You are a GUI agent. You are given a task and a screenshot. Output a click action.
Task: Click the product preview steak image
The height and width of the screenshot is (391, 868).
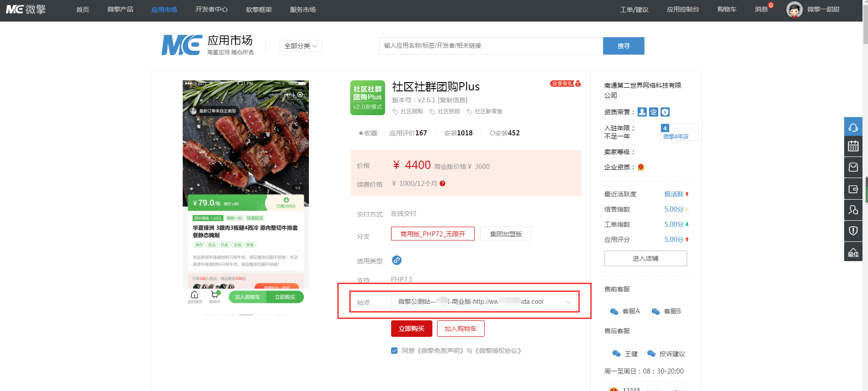coord(246,144)
